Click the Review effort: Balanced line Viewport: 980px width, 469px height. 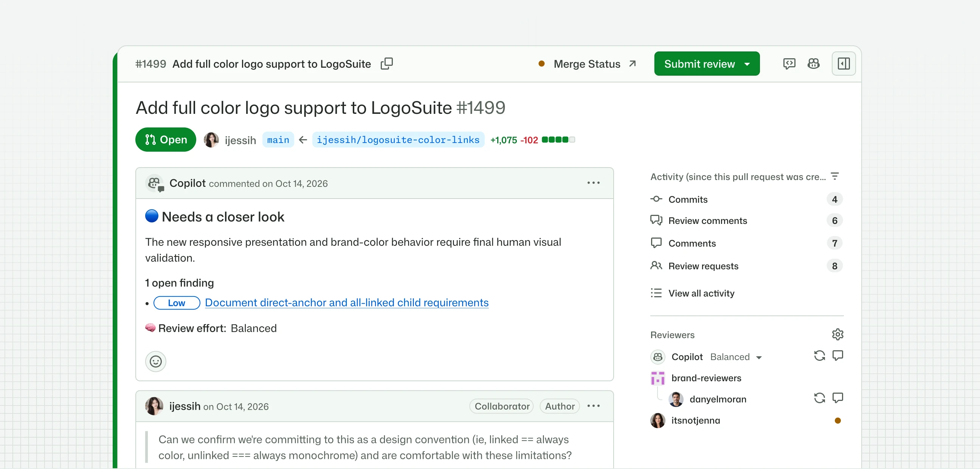(x=211, y=328)
